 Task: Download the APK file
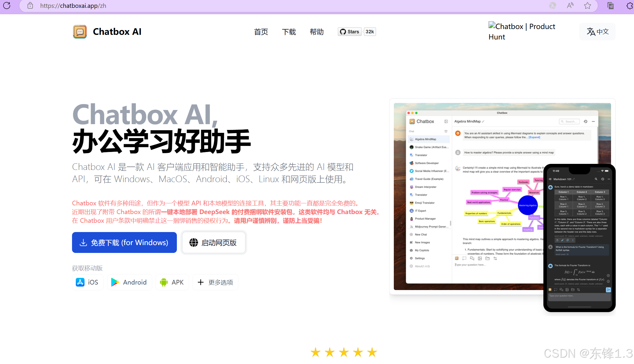pos(172,282)
